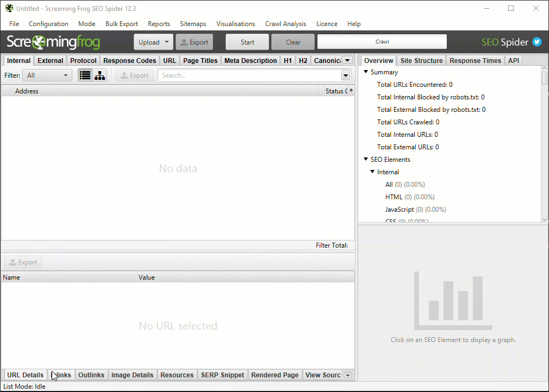
Task: Switch to the Response Codes tab
Action: pos(129,61)
